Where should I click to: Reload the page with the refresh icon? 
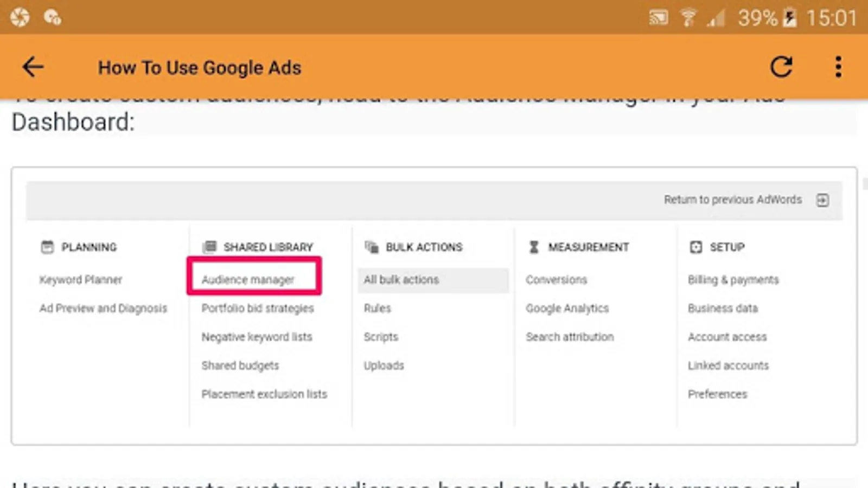click(x=782, y=67)
